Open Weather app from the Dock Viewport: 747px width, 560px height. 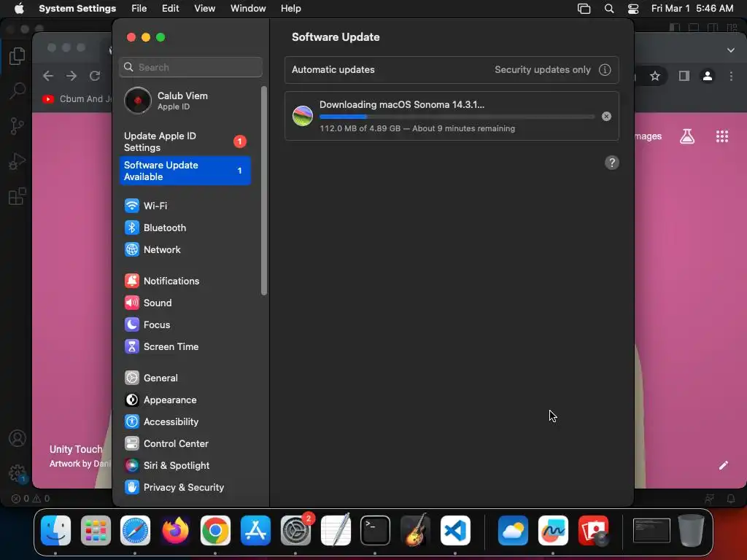[513, 530]
